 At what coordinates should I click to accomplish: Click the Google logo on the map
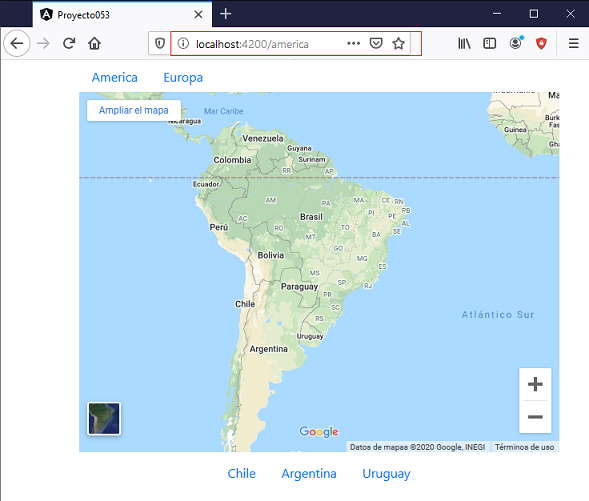(319, 432)
